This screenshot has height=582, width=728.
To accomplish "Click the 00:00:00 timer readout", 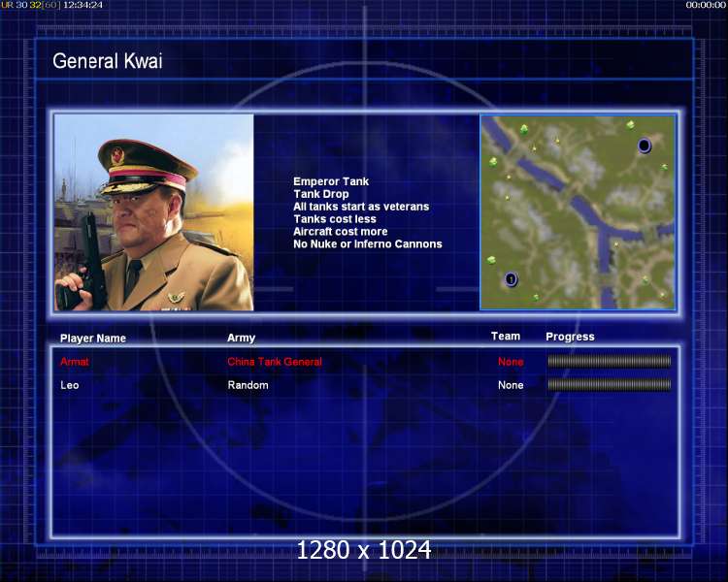I will tap(706, 5).
